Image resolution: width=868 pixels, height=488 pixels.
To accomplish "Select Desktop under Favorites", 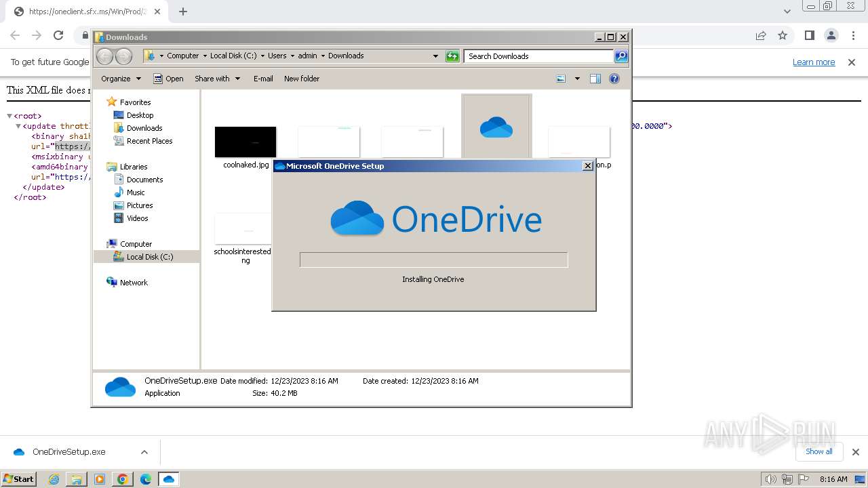I will pos(134,115).
